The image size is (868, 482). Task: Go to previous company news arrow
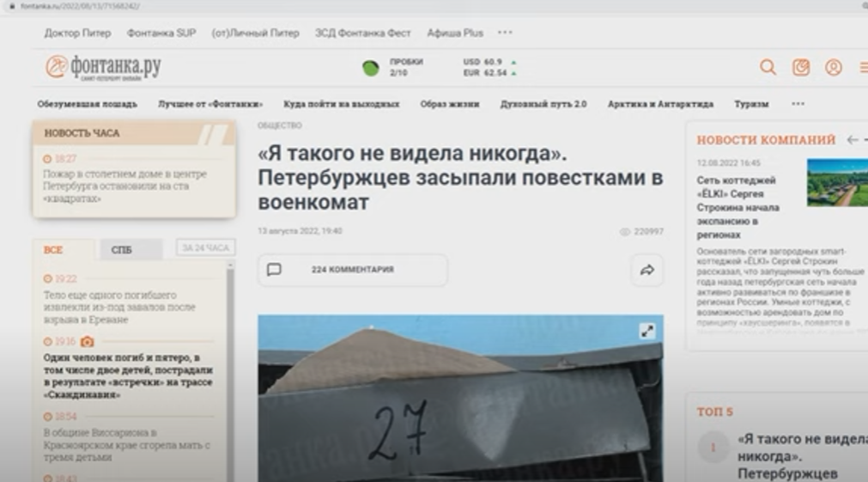[x=852, y=140]
